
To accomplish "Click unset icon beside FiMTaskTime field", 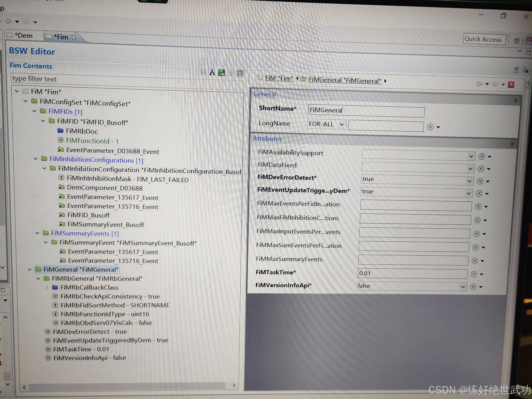I will (x=474, y=274).
